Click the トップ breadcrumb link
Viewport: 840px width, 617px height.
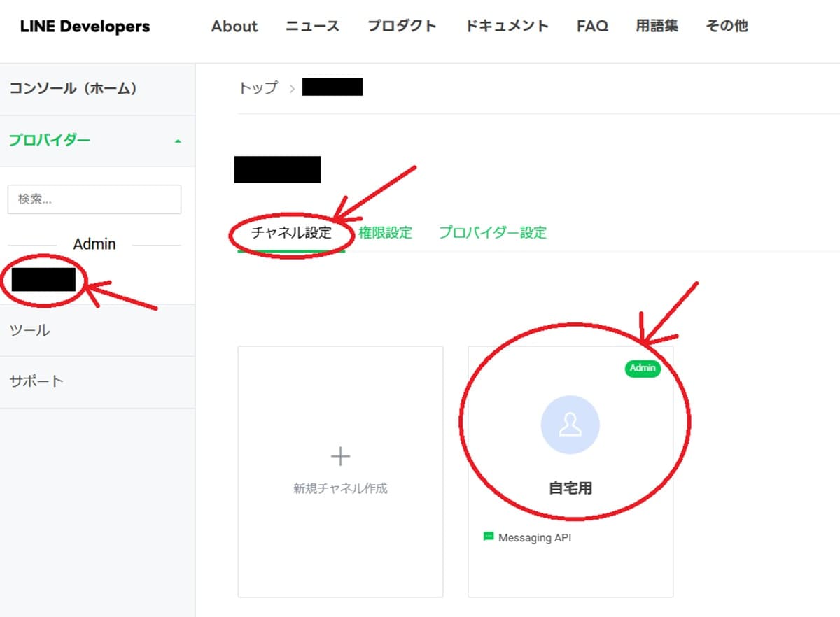258,88
